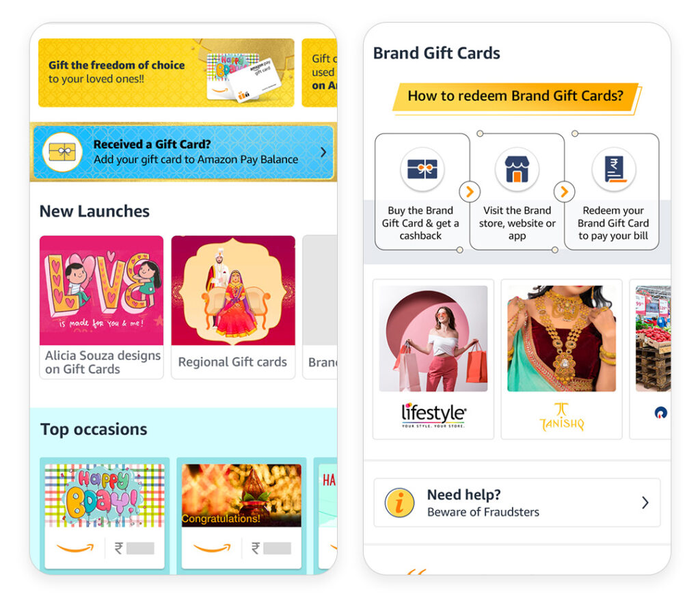The height and width of the screenshot is (596, 700).
Task: Expand the Need help chevron arrow
Action: tap(645, 502)
